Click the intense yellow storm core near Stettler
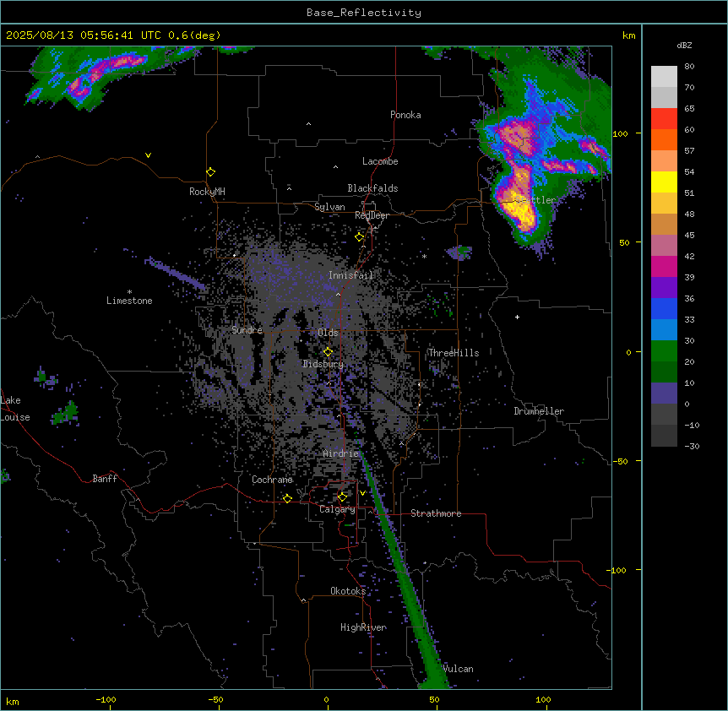728x711 pixels. (520, 209)
